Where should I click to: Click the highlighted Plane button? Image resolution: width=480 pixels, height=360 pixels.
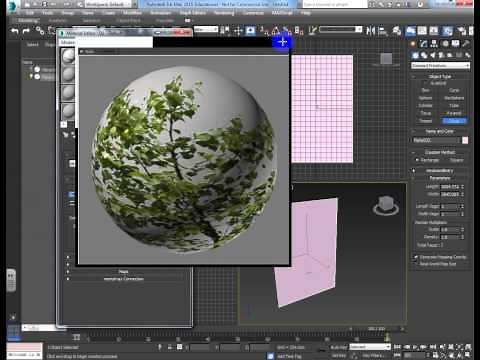point(454,121)
